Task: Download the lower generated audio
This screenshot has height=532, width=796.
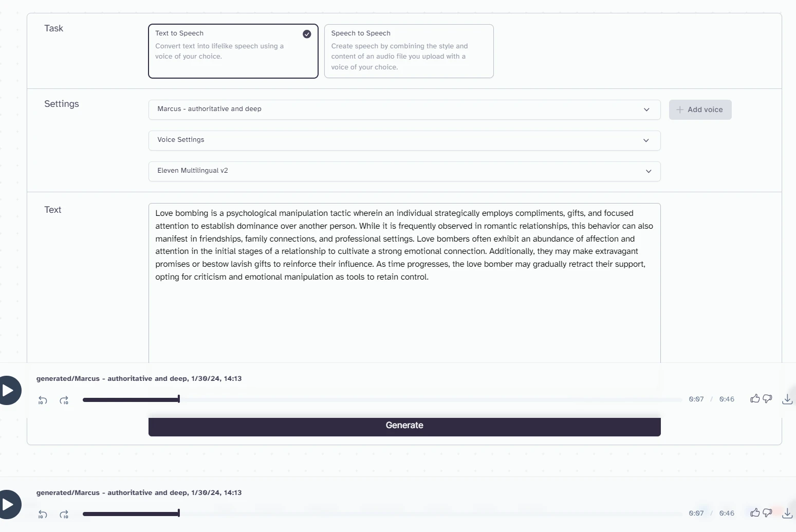Action: tap(787, 513)
